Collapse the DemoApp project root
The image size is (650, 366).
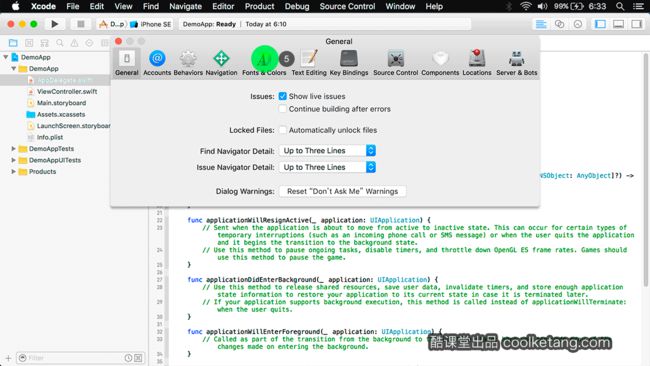6,57
